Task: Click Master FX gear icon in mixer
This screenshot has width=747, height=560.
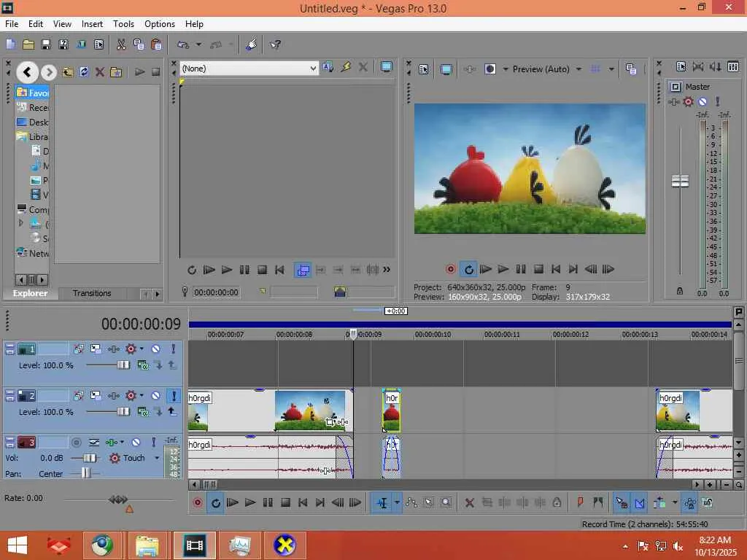Action: (688, 102)
